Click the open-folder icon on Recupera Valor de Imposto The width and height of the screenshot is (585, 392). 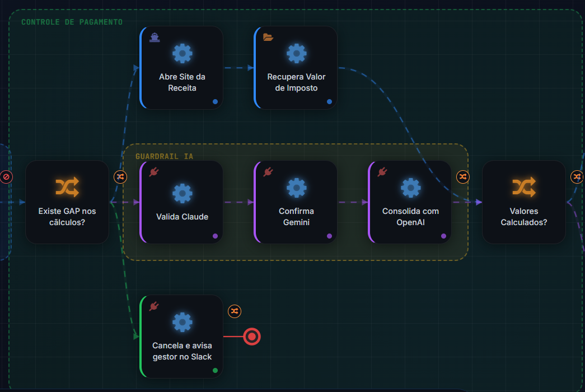[268, 37]
